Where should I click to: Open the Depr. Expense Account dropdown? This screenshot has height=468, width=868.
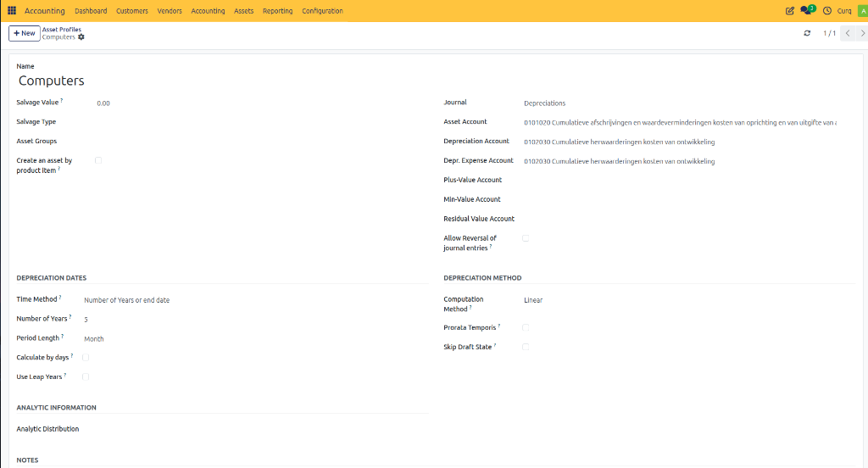tap(688, 161)
